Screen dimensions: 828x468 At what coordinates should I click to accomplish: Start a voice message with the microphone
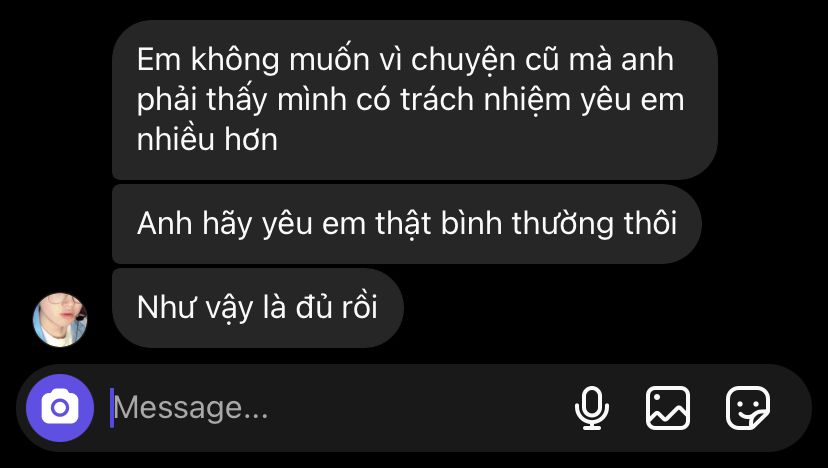click(x=591, y=408)
